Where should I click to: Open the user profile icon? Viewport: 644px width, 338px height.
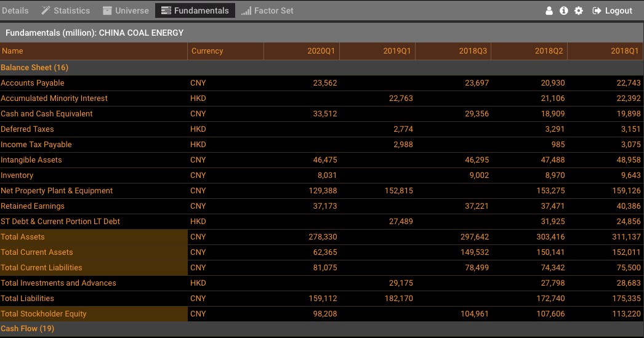549,10
